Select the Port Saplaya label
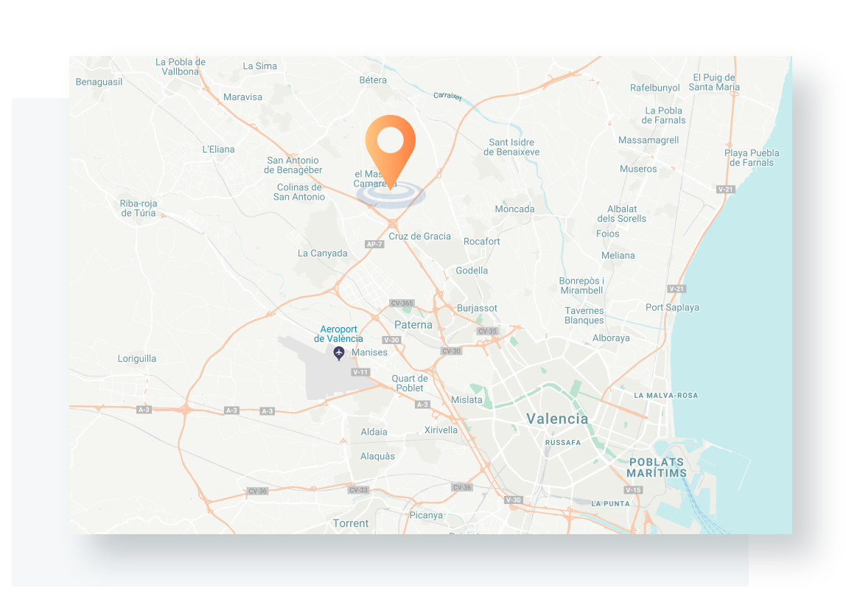Image resolution: width=846 pixels, height=616 pixels. coord(672,307)
